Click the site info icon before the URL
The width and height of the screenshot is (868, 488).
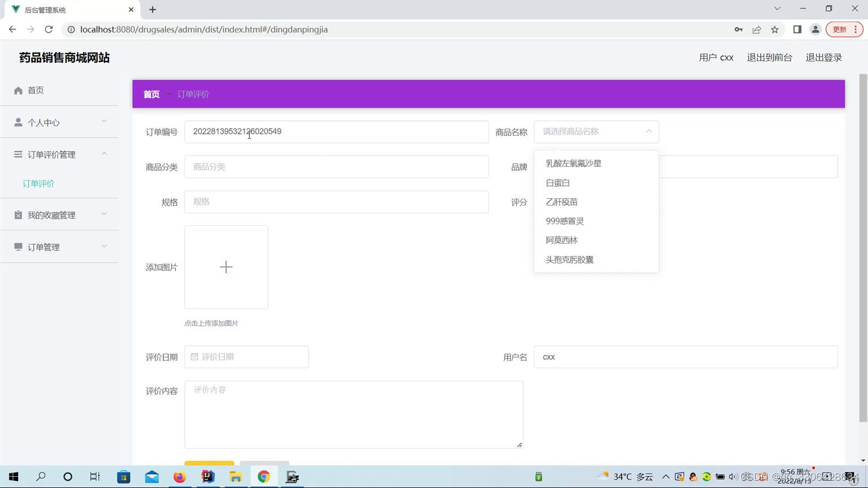71,29
